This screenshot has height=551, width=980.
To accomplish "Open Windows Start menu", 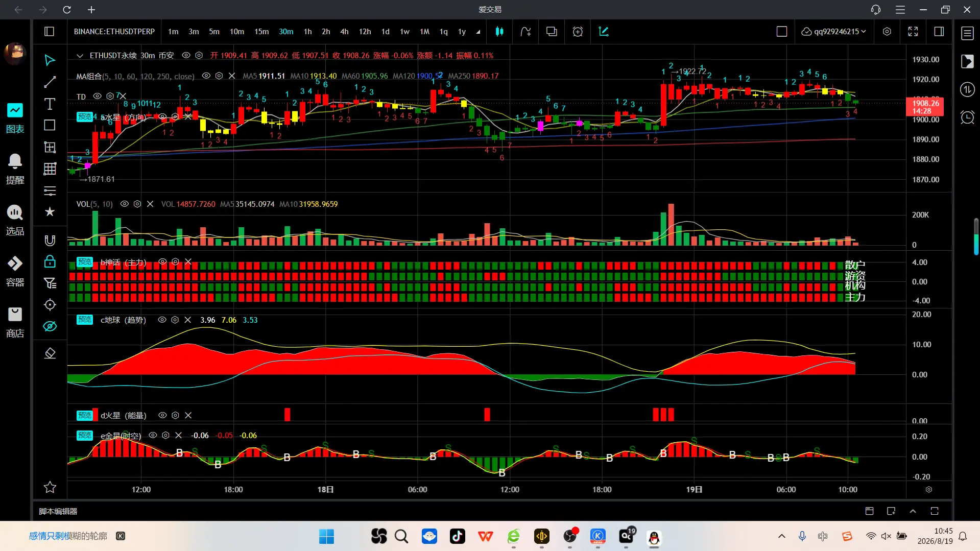I will point(326,536).
